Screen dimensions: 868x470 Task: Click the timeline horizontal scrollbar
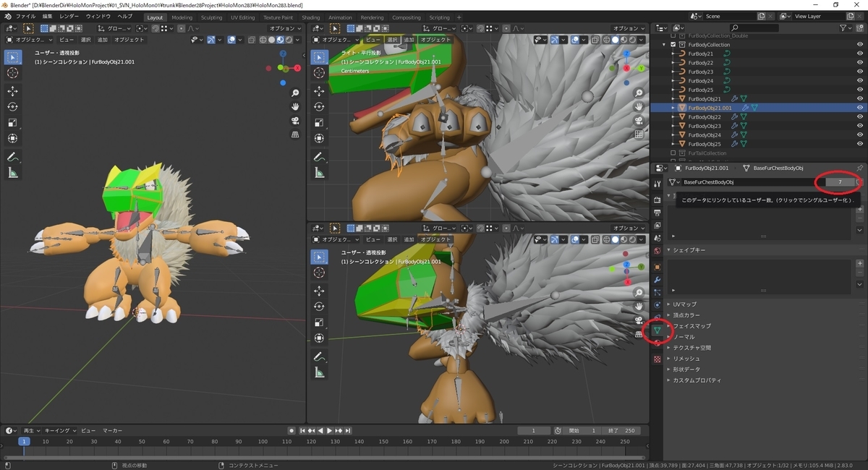[323, 457]
